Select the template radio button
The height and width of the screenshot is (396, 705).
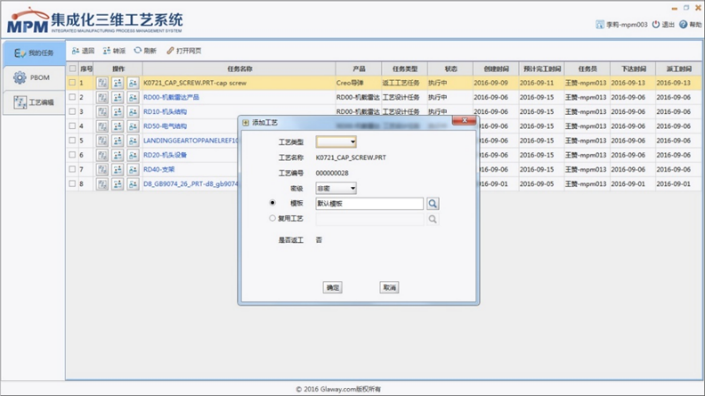point(272,203)
